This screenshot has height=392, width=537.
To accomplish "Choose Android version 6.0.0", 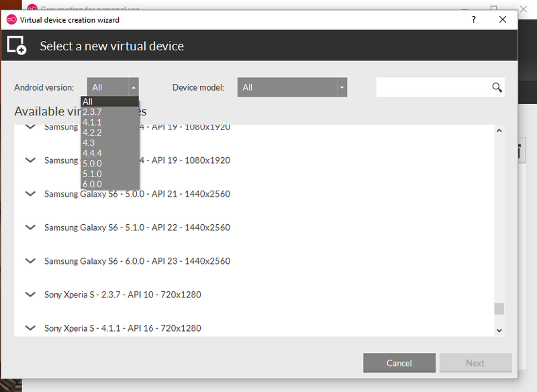I will (109, 184).
